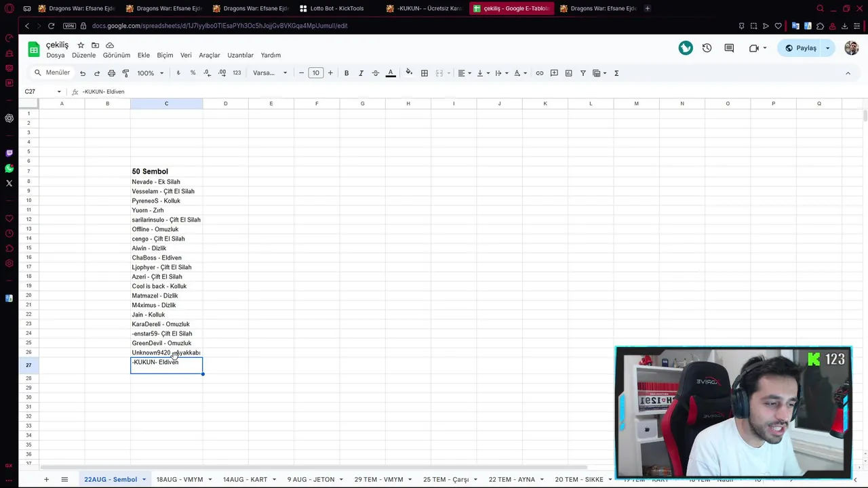The height and width of the screenshot is (488, 868).
Task: Open the comments panel icon
Action: (729, 48)
